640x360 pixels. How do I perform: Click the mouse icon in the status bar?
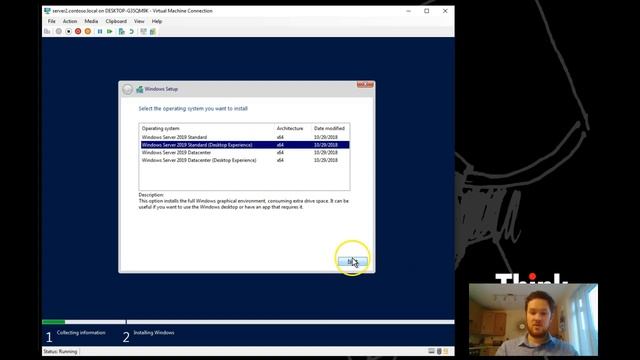click(x=439, y=351)
